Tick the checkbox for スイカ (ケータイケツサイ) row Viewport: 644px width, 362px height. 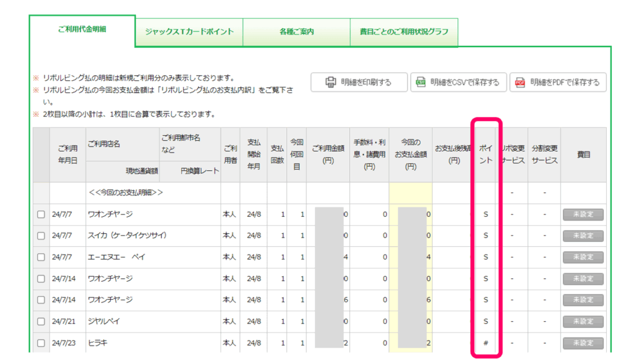pyautogui.click(x=41, y=236)
